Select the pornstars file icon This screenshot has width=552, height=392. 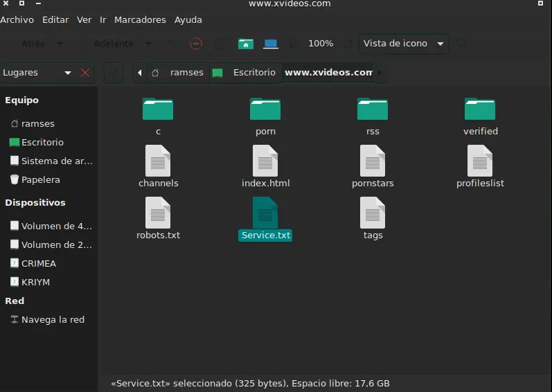(x=373, y=161)
